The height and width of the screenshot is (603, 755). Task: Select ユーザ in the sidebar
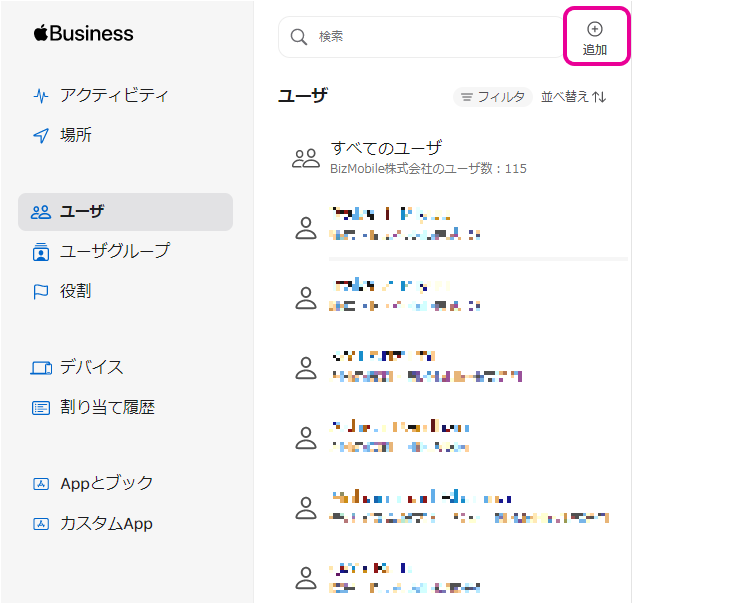[x=125, y=212]
